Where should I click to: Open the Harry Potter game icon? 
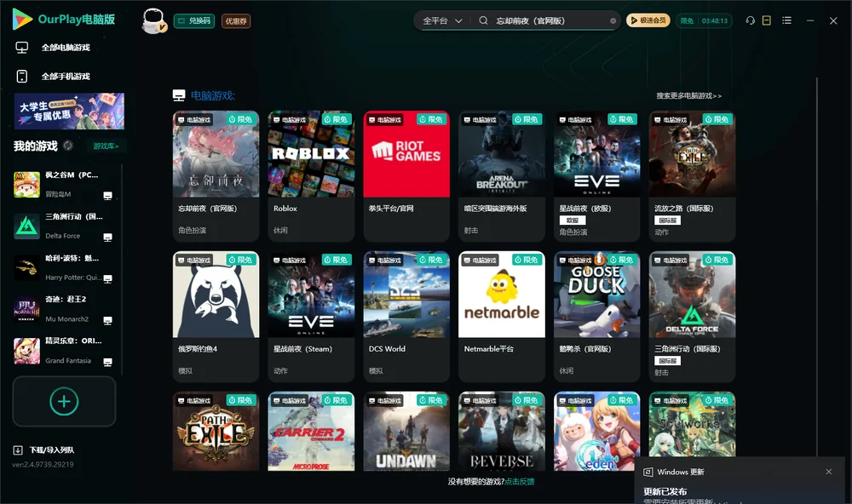click(x=26, y=267)
